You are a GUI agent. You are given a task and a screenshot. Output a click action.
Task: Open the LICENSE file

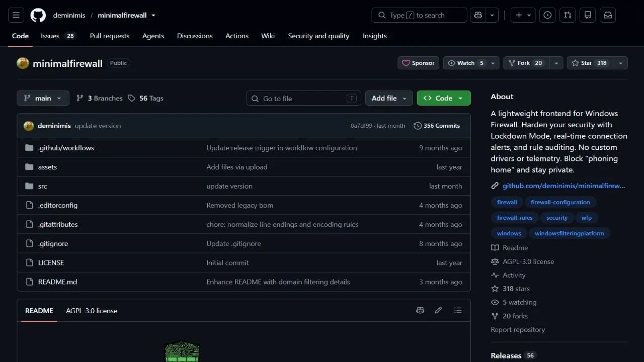coord(51,262)
